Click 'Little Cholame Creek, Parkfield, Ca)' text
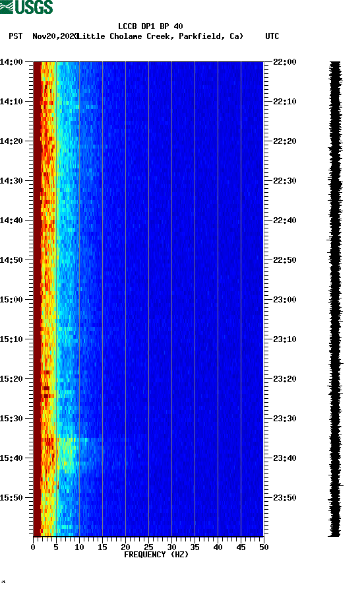 (x=161, y=36)
